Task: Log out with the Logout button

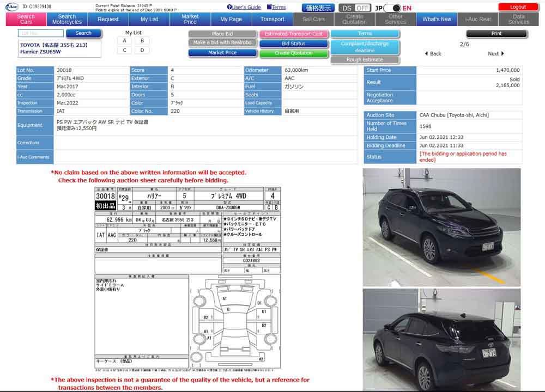Action: pos(518,7)
